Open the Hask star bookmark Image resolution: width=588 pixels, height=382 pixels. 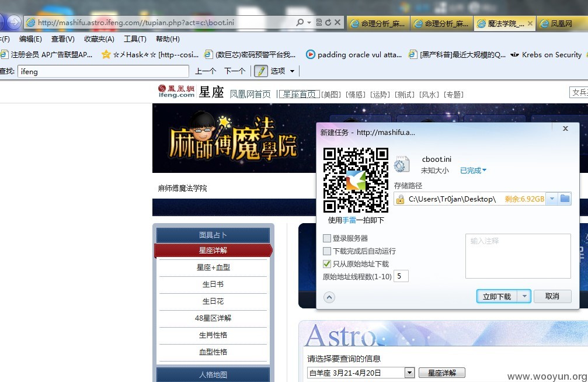pyautogui.click(x=151, y=55)
